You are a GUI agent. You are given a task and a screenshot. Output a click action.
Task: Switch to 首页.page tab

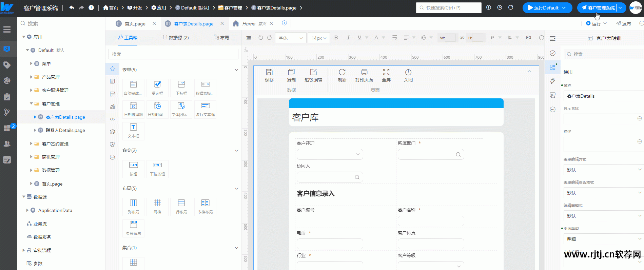(135, 24)
